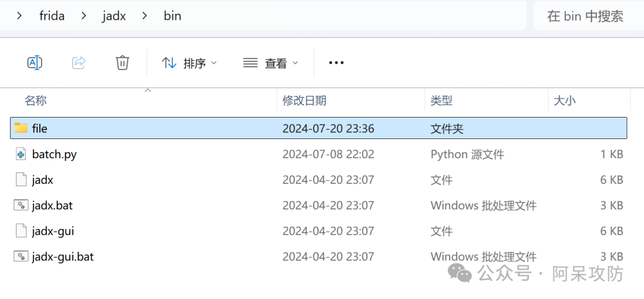Screen dimensions: 644x299
Task: Sort by 大小 column header
Action: point(565,100)
